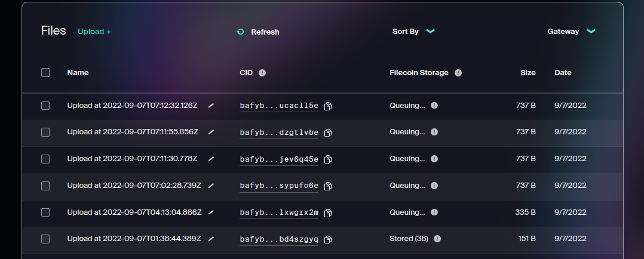644x259 pixels.
Task: Rename upload 07:02:28.739Z via pencil icon
Action: [211, 186]
